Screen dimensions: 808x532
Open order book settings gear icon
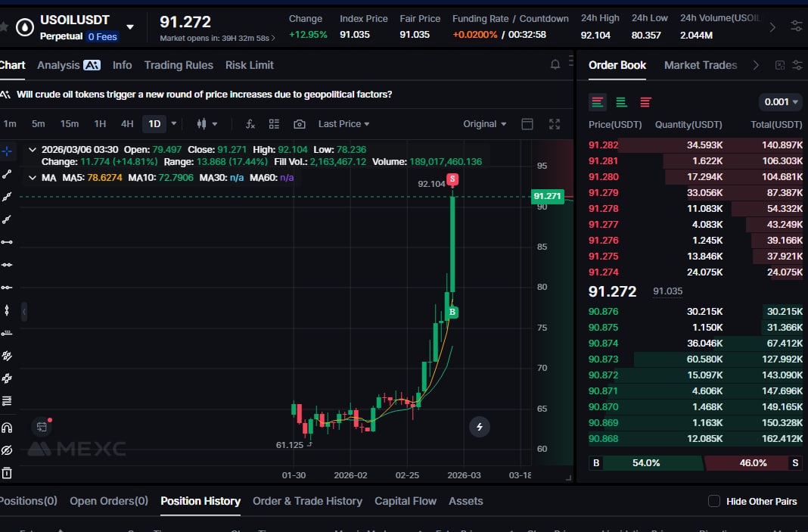point(798,65)
